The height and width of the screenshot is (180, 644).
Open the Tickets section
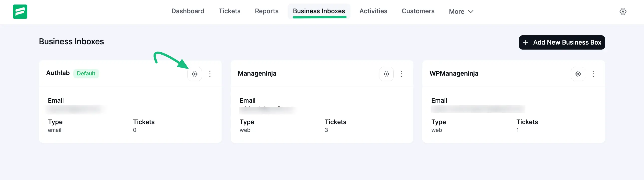click(229, 11)
